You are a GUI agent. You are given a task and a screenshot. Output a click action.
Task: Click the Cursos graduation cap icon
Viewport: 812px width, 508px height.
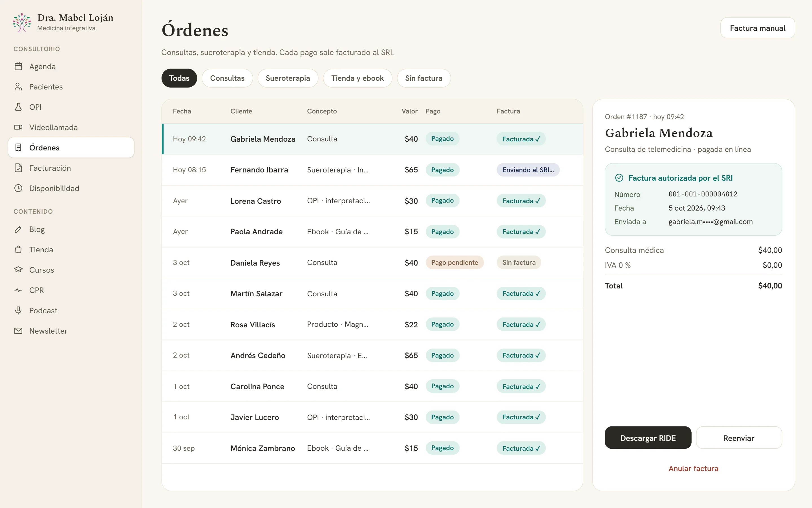(18, 270)
